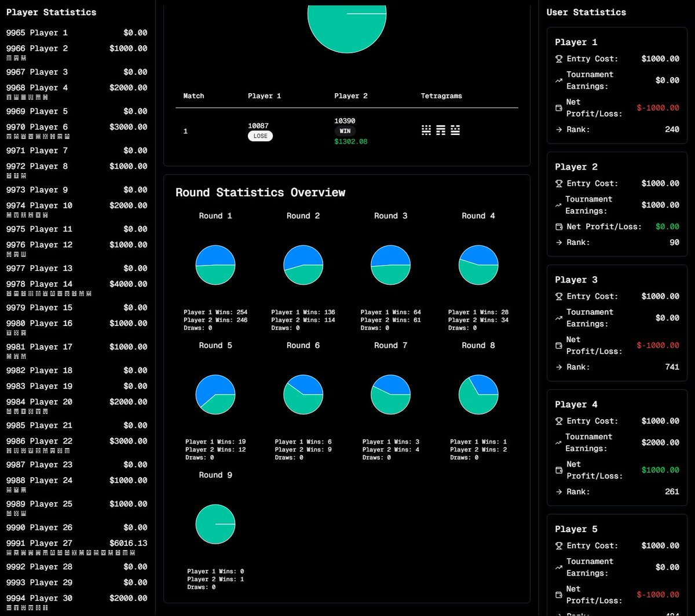Click the trend icon beside Player 1's Tournament Earnings
The width and height of the screenshot is (695, 616).
point(559,80)
